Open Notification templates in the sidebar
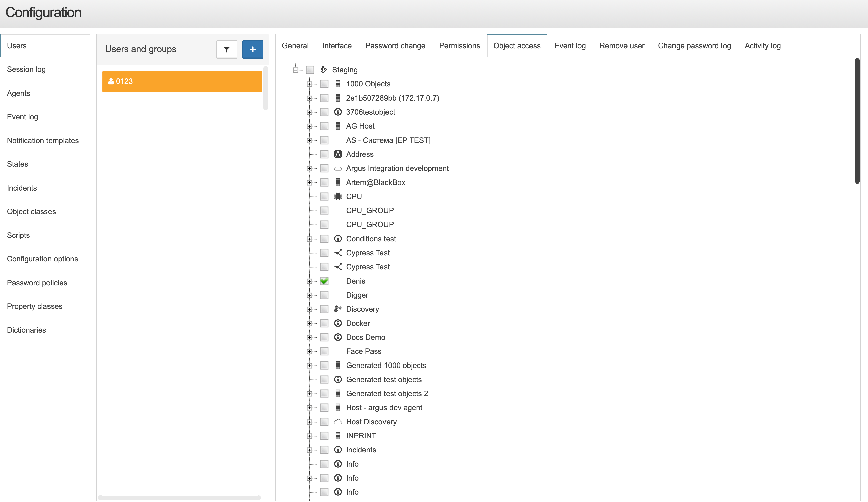This screenshot has width=868, height=502. [x=43, y=140]
